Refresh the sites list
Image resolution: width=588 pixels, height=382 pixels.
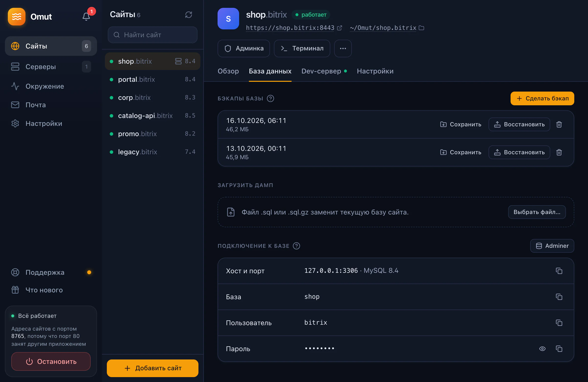188,14
